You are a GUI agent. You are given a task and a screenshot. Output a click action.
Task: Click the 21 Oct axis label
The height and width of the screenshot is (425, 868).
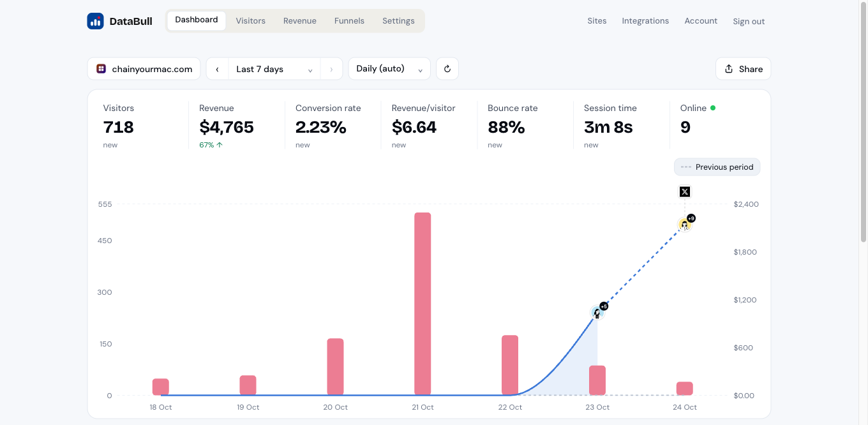click(x=423, y=407)
